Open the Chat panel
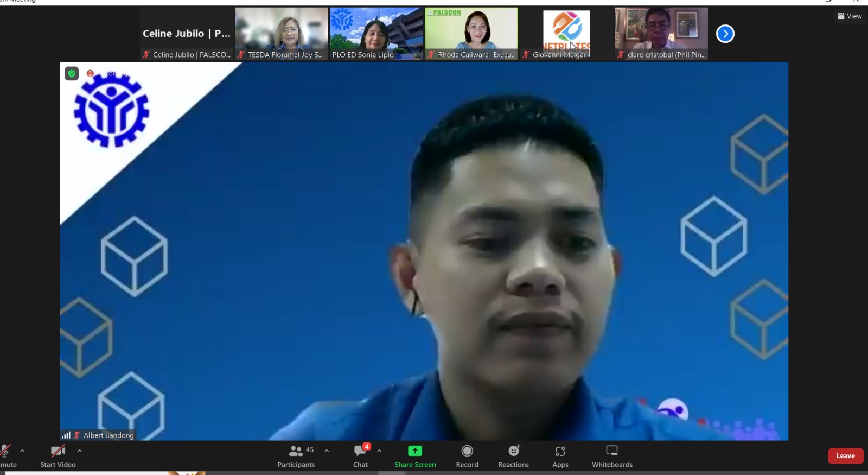 tap(360, 456)
